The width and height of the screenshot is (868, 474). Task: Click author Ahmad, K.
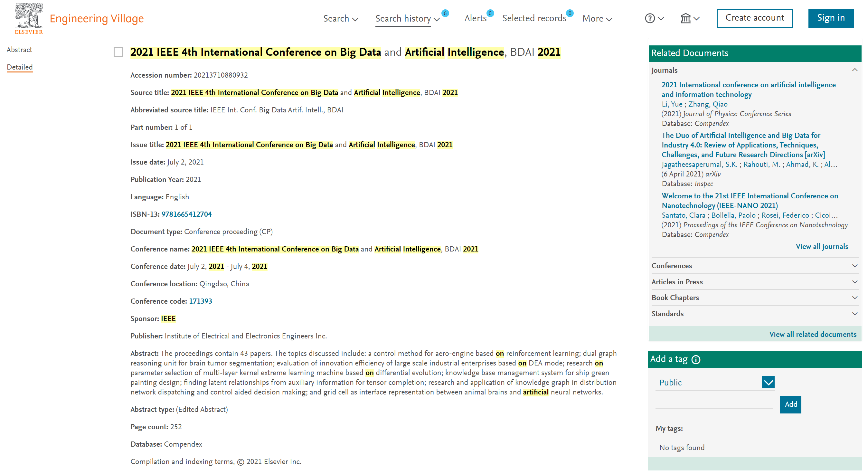coord(802,164)
